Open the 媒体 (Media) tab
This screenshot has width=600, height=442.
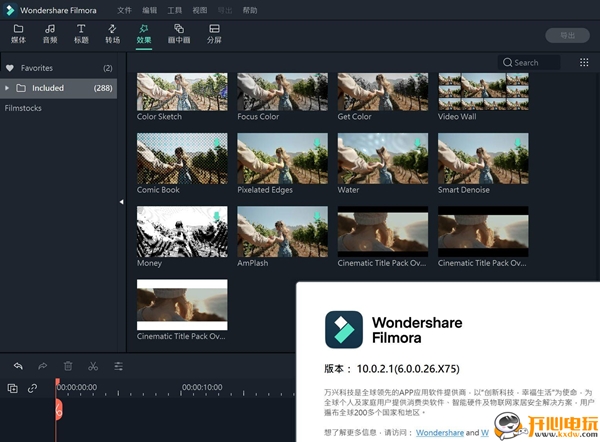click(18, 34)
